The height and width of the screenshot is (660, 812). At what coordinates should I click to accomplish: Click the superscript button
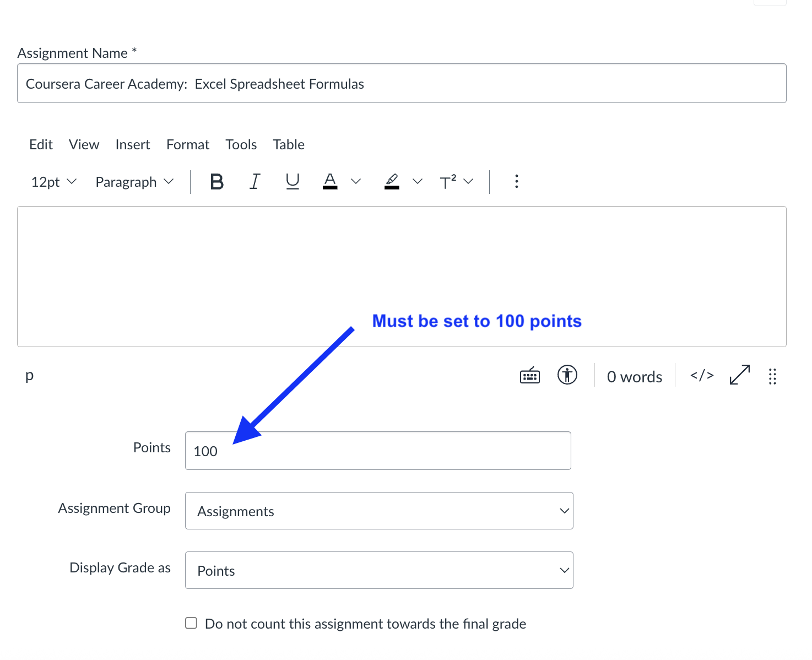pos(448,181)
